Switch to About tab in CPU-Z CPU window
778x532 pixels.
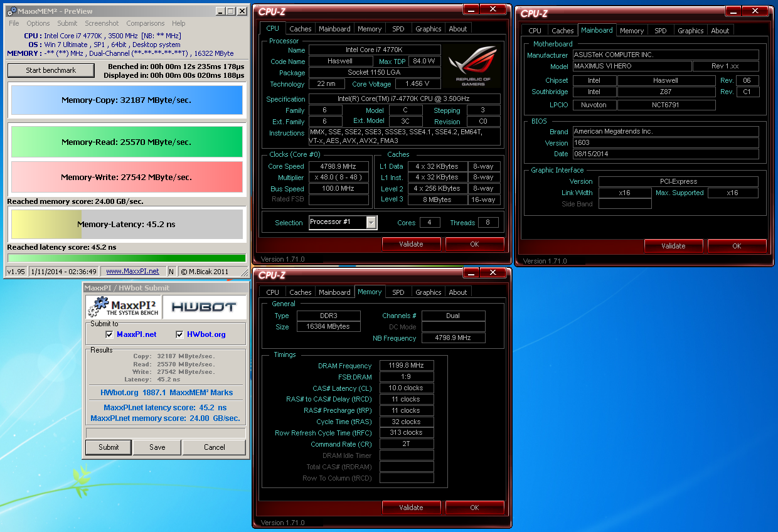coord(458,29)
